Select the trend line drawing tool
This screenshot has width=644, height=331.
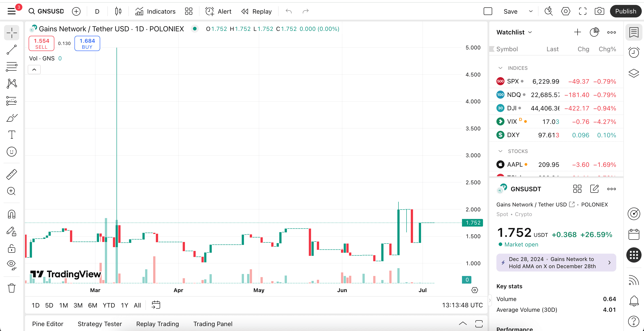pos(11,50)
